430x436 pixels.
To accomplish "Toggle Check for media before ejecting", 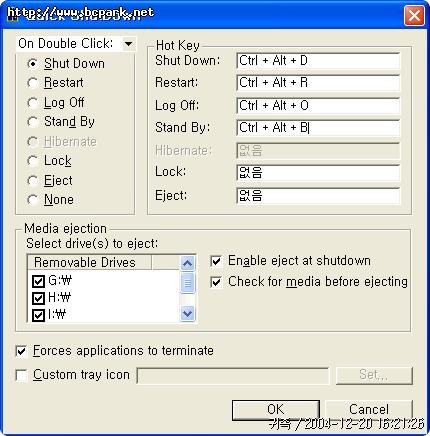I will click(x=216, y=282).
